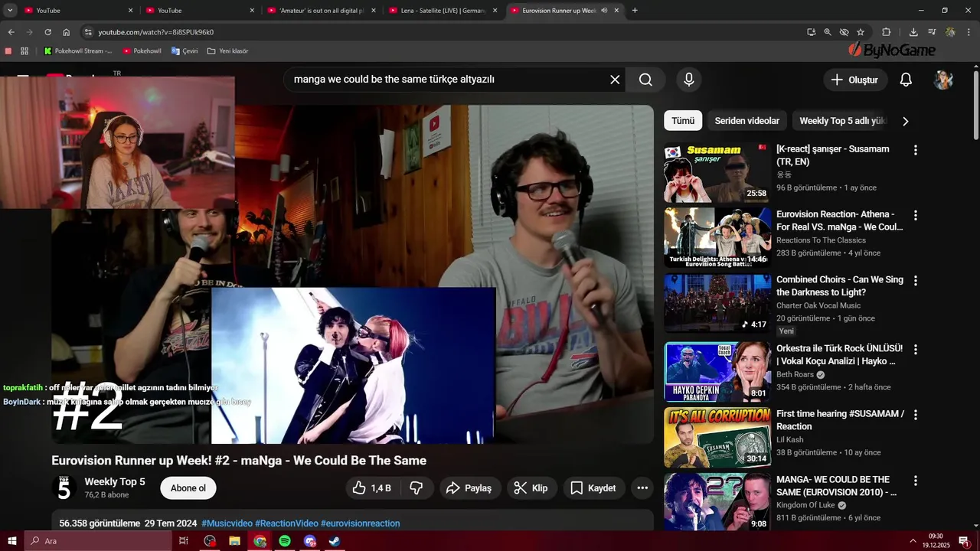The height and width of the screenshot is (551, 980).
Task: Create a clip with the Klip button
Action: click(531, 488)
